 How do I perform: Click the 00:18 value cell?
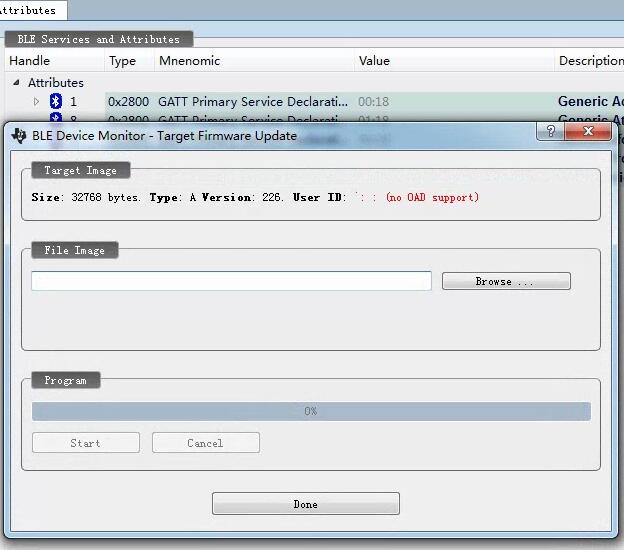(x=373, y=101)
